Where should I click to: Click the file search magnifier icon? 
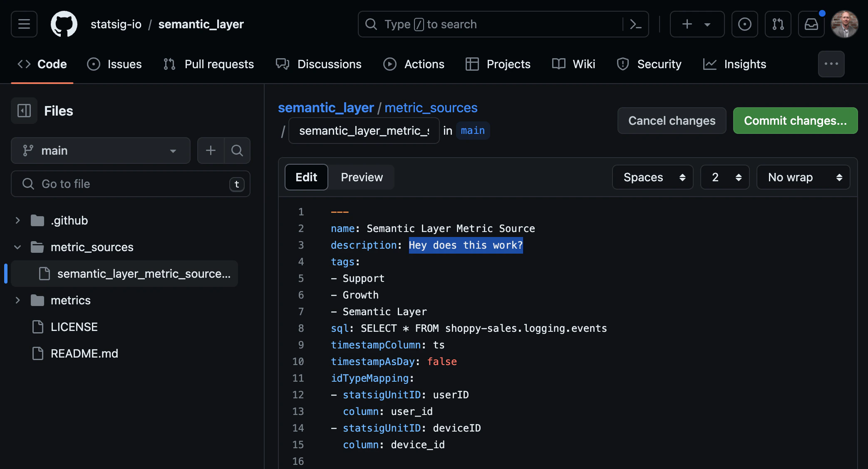237,151
